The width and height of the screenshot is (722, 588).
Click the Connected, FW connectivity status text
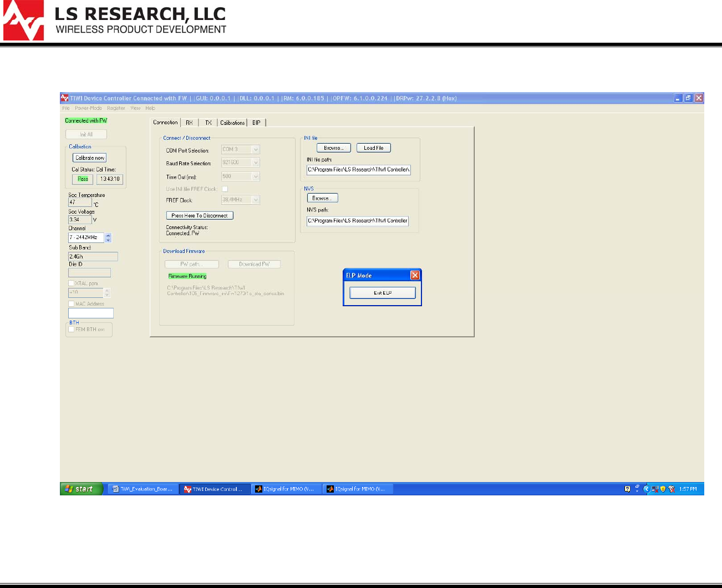(x=182, y=234)
